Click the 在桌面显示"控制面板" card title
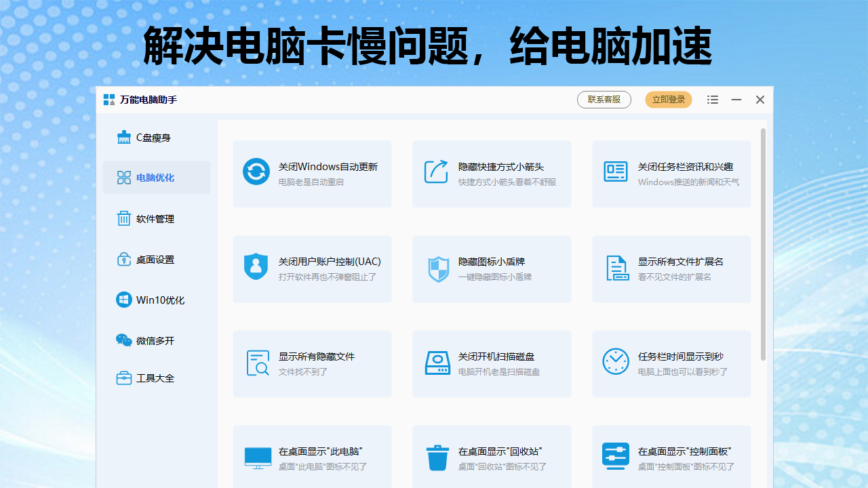868x488 pixels. (684, 451)
